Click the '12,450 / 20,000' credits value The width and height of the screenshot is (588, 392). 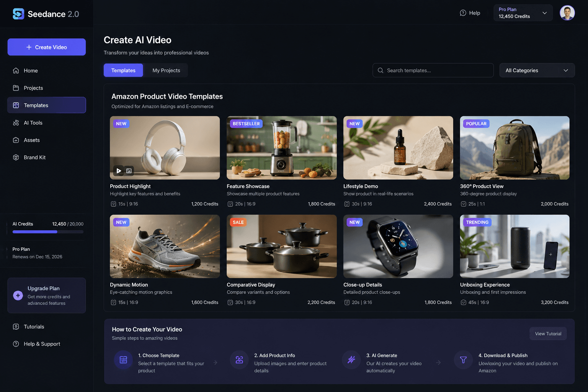point(68,224)
